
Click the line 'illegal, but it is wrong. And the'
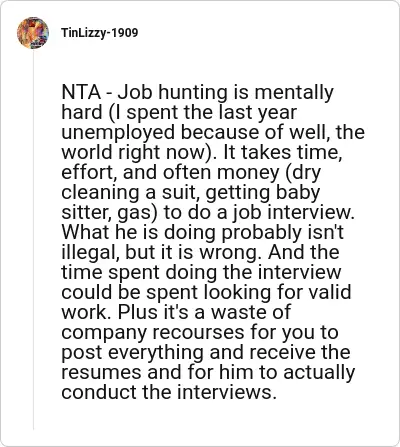200,252
